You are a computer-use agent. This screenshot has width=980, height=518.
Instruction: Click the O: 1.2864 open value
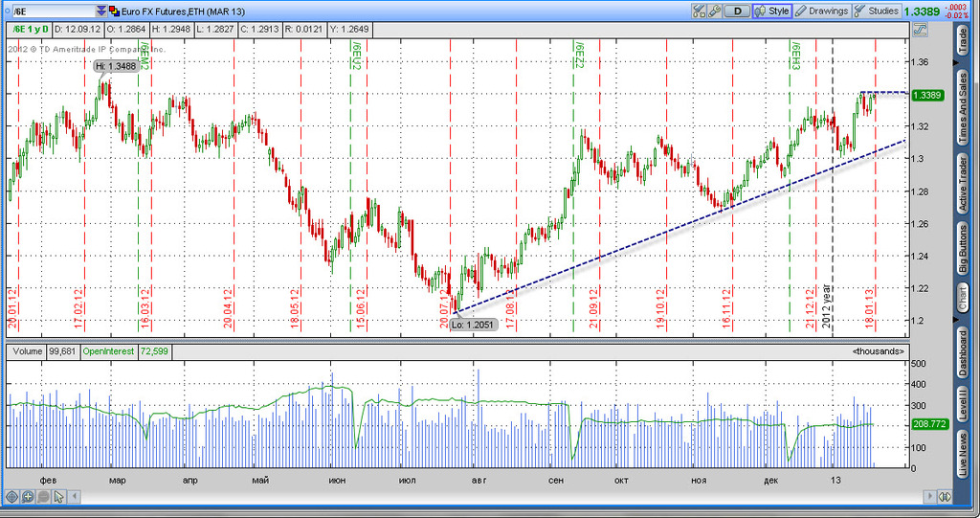point(127,30)
